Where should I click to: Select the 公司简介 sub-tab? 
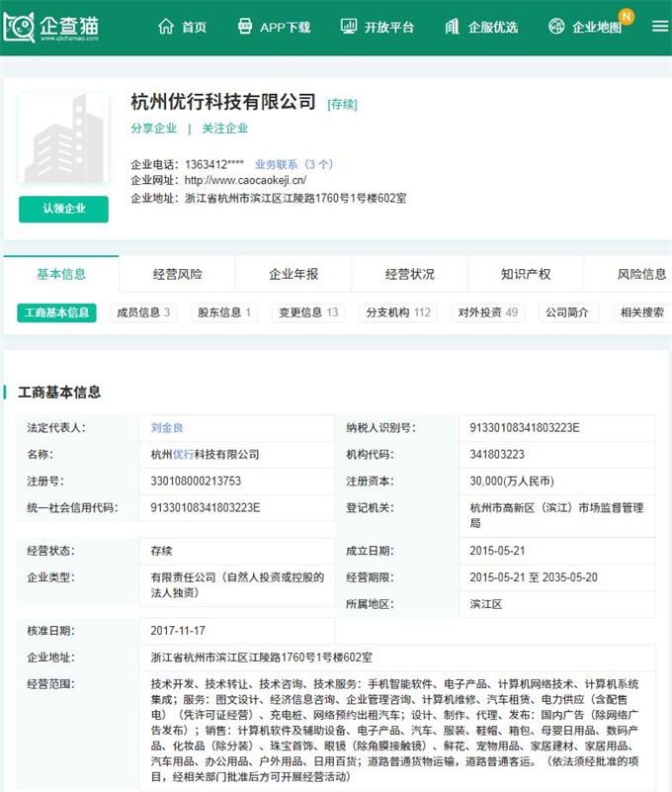click(x=568, y=312)
